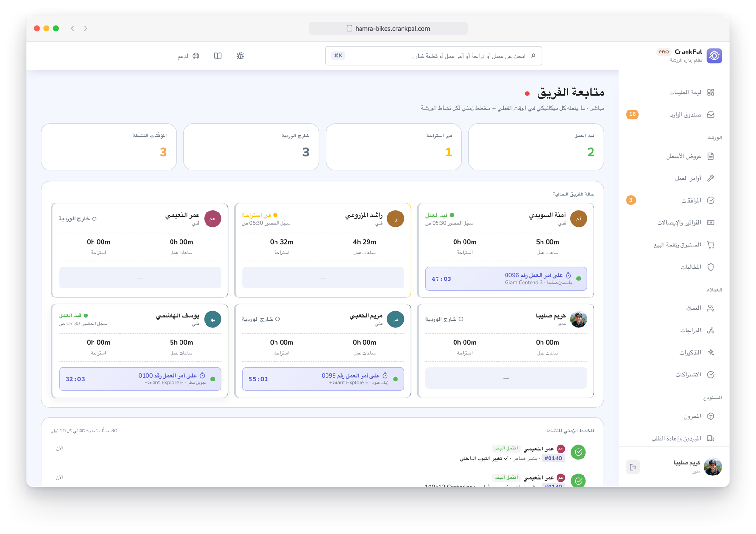The width and height of the screenshot is (756, 534).
Task: Open المطالبات shield icon
Action: pyautogui.click(x=711, y=267)
